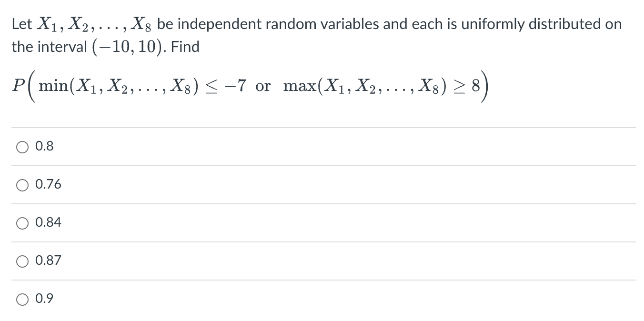Select the radio button for 0.87
Screen dimensions: 644x321
[x=22, y=261]
